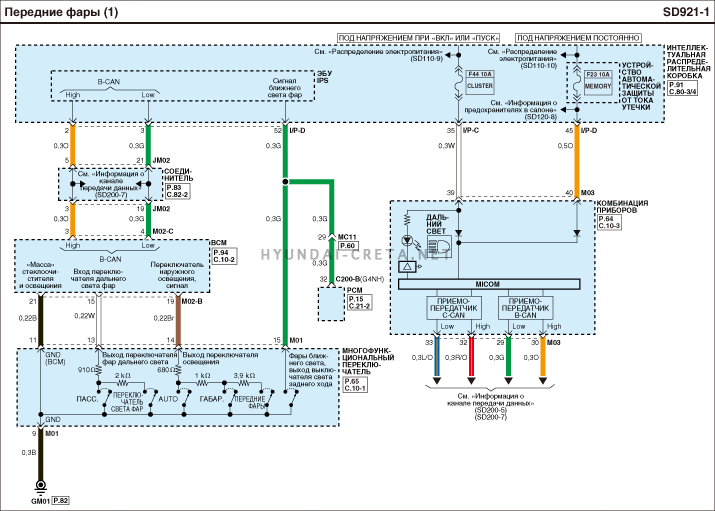Viewport: 715px width, 511px height.
Task: Click the GND (BCM) label
Action: (x=55, y=358)
